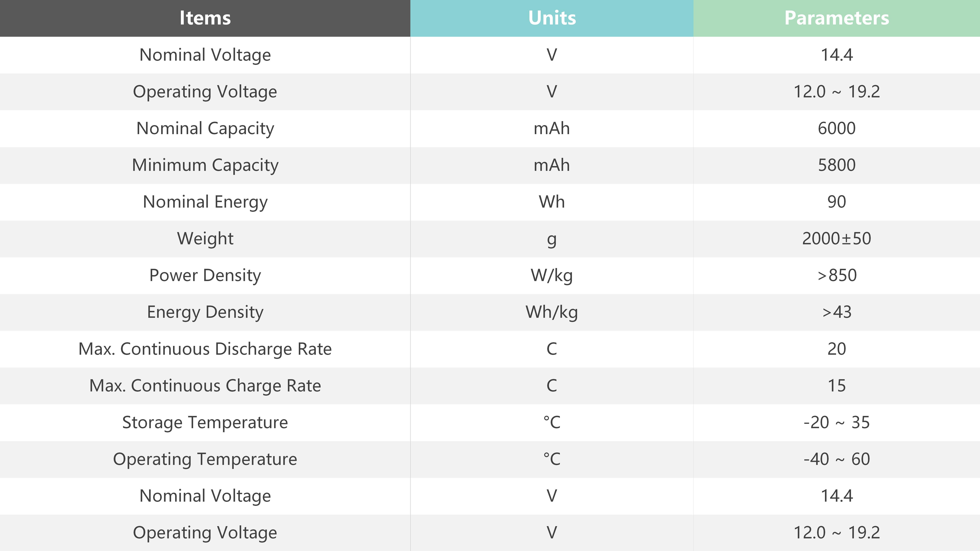
Task: Click the Parameters column header
Action: pyautogui.click(x=837, y=18)
